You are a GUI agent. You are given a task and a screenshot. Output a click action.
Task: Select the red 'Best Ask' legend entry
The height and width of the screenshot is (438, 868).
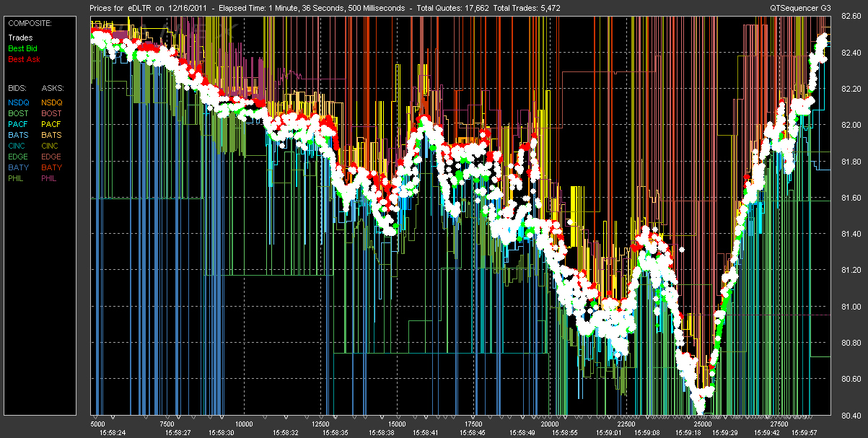point(25,59)
